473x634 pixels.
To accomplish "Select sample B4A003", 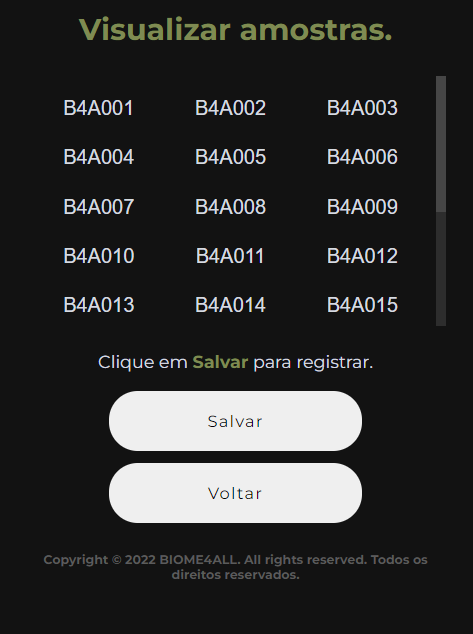I will (362, 108).
